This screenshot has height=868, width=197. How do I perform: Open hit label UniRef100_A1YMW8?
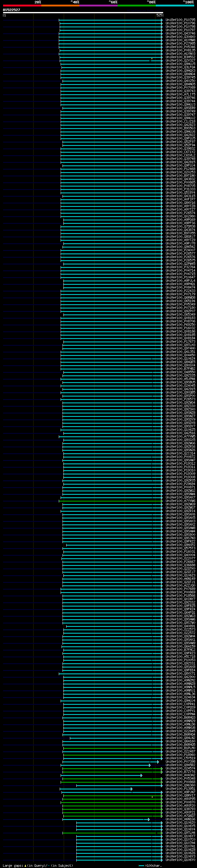[x=180, y=40]
